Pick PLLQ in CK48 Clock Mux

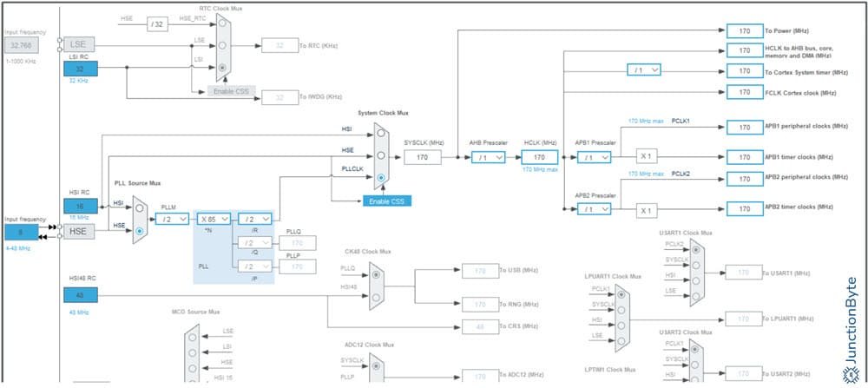pos(377,274)
